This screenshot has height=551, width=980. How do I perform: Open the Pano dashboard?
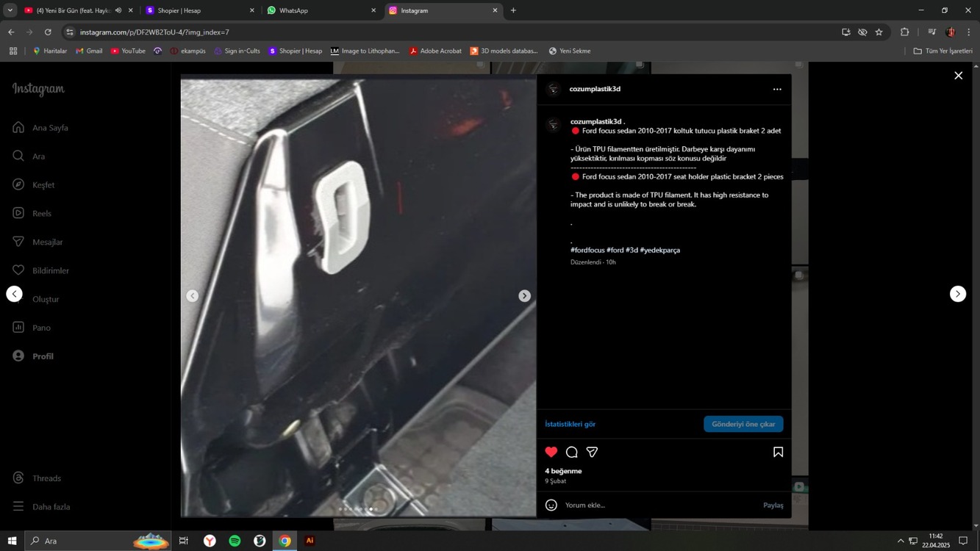tap(31, 328)
